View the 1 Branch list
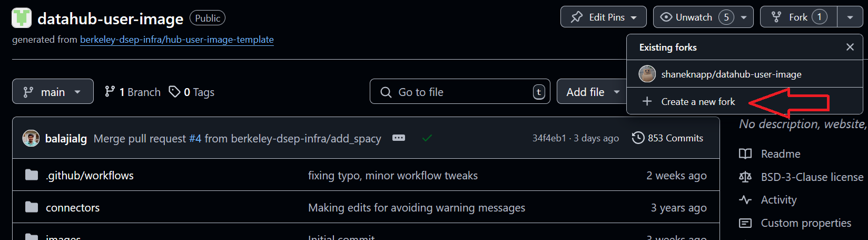This screenshot has width=868, height=240. (x=133, y=92)
